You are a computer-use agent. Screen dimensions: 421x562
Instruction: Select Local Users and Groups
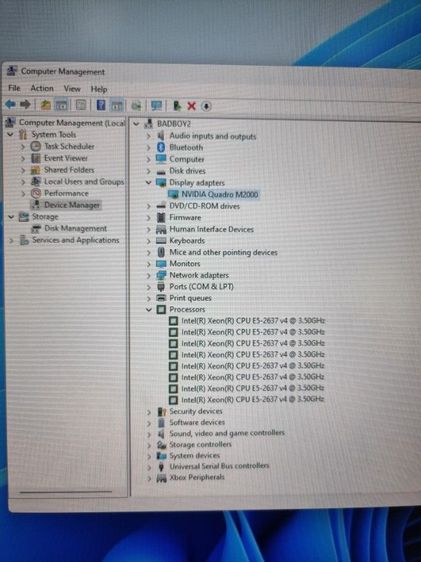pyautogui.click(x=84, y=181)
